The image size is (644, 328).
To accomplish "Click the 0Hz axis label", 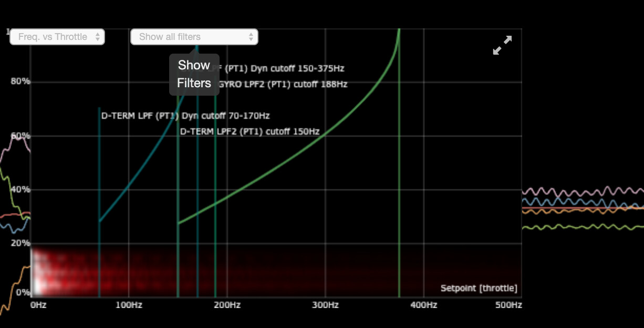I will tap(38, 305).
